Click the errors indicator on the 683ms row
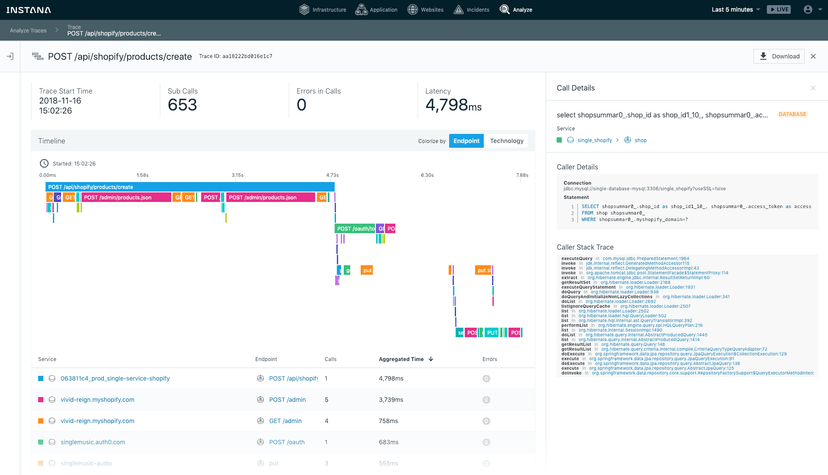This screenshot has height=475, width=828. pos(486,442)
